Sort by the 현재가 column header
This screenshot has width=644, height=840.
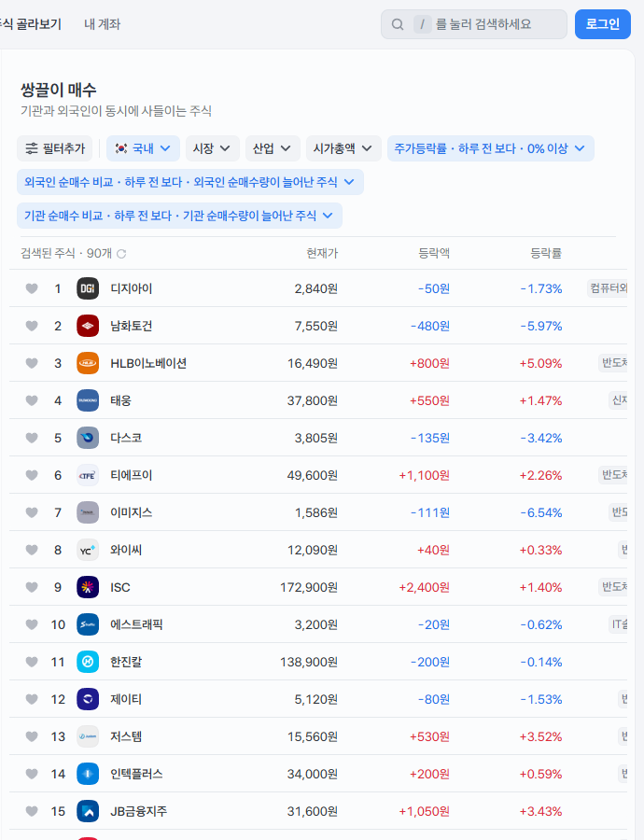[322, 253]
